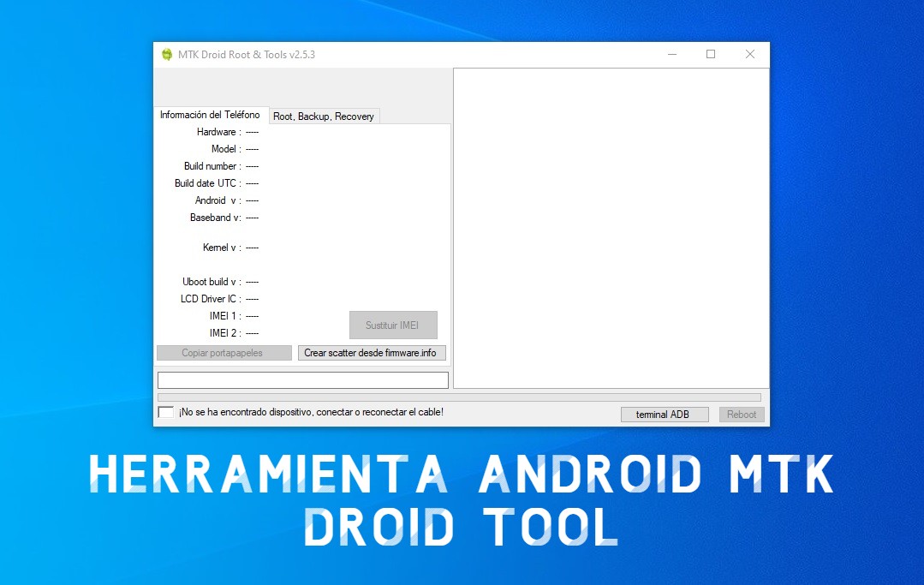The width and height of the screenshot is (924, 585).
Task: Enable the device reconnect checkbox
Action: tap(165, 411)
